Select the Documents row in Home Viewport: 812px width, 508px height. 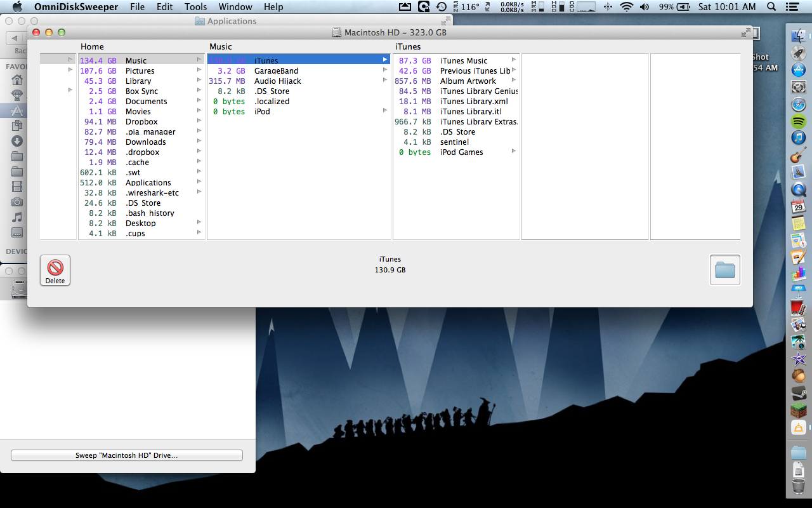click(x=141, y=102)
